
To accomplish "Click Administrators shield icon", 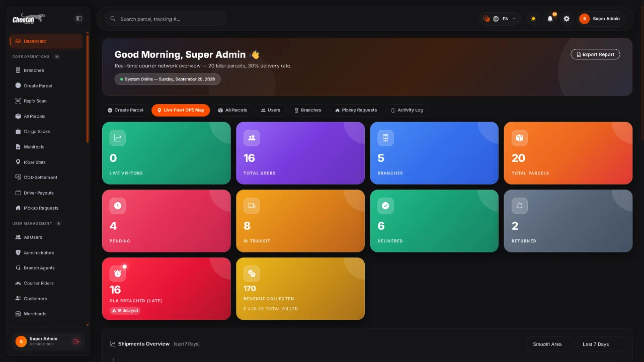I will (x=18, y=252).
